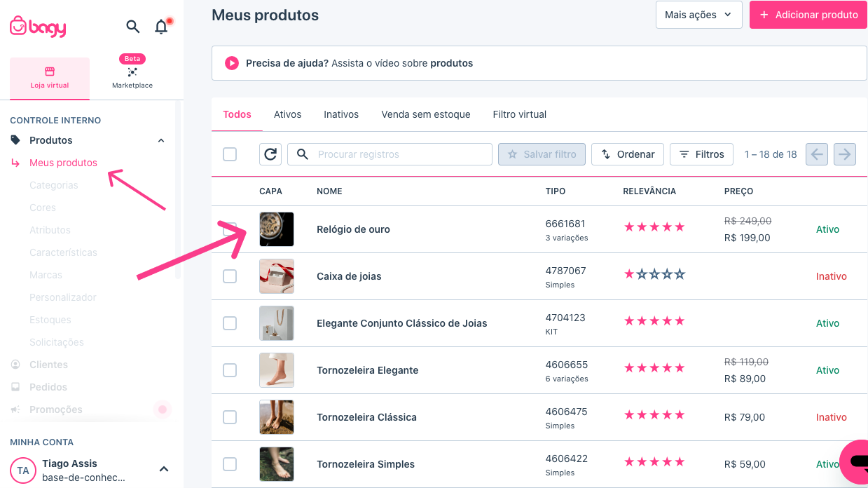The width and height of the screenshot is (868, 488).
Task: Open the video help banner about produtos
Action: coord(539,63)
